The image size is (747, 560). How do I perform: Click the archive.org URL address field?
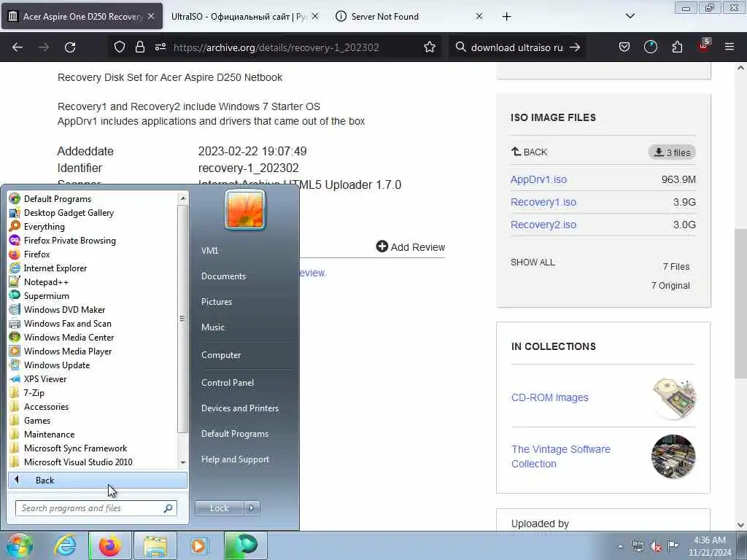point(276,47)
